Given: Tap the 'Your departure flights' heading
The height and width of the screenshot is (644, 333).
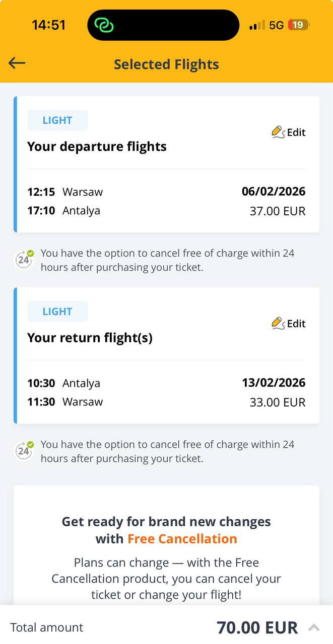Looking at the screenshot, I should [97, 146].
